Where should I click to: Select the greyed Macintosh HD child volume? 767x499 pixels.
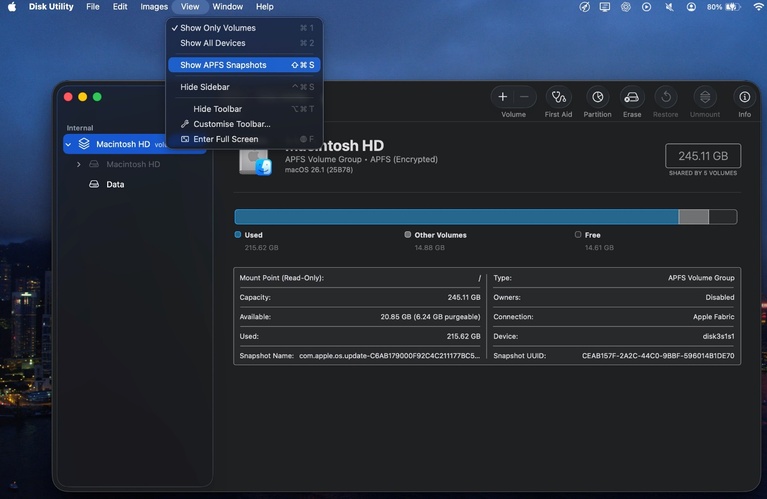coord(135,164)
